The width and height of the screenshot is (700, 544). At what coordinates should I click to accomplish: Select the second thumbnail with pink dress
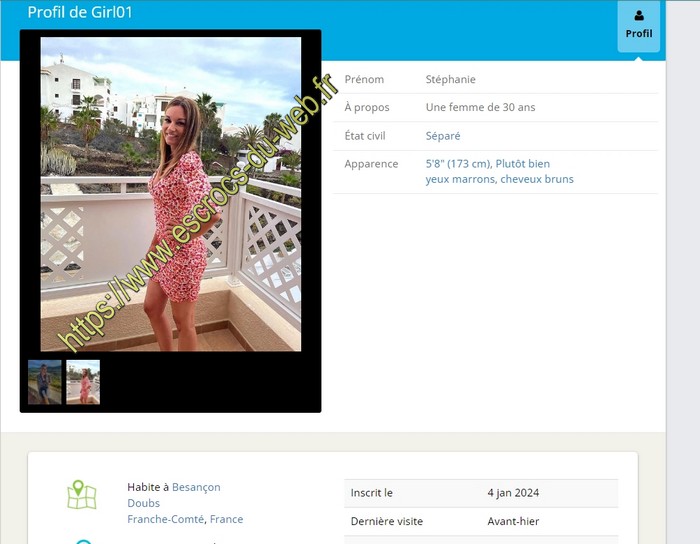coord(83,382)
